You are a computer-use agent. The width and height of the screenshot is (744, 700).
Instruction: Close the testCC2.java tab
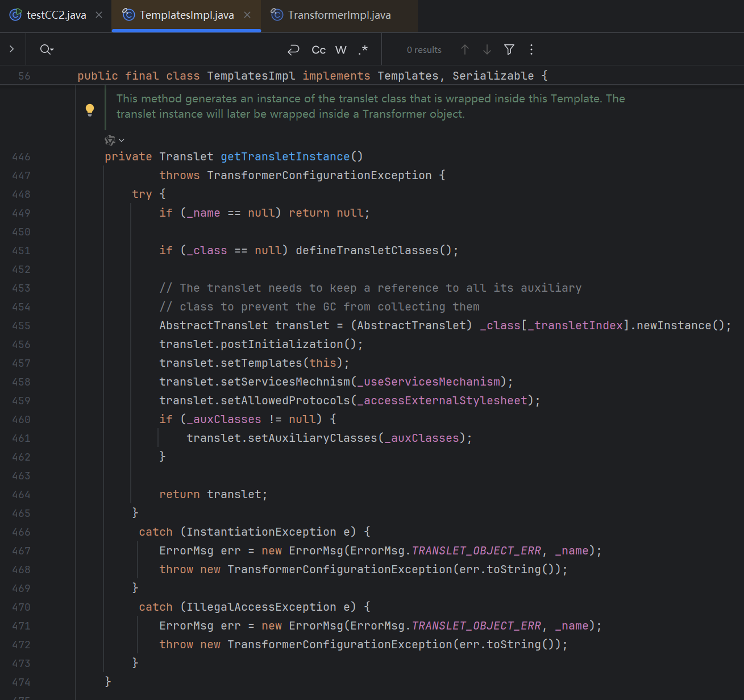[x=99, y=15]
